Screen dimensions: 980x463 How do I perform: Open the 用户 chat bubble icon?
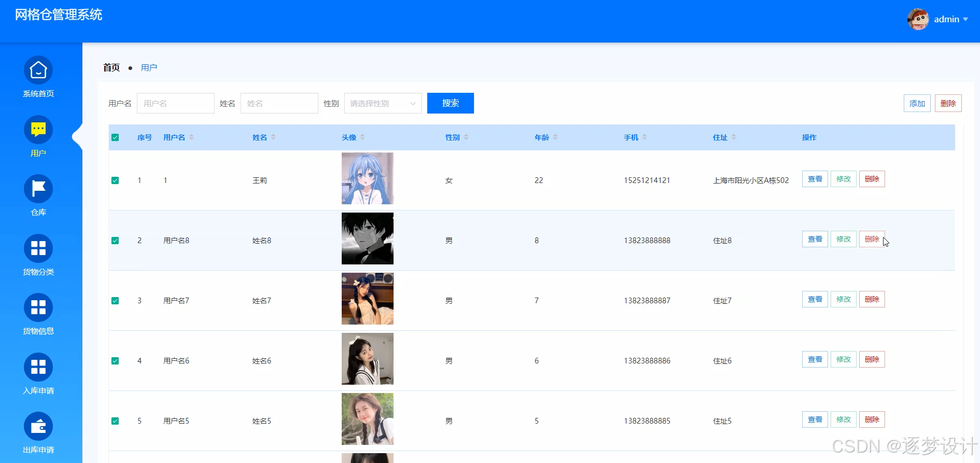pyautogui.click(x=38, y=130)
